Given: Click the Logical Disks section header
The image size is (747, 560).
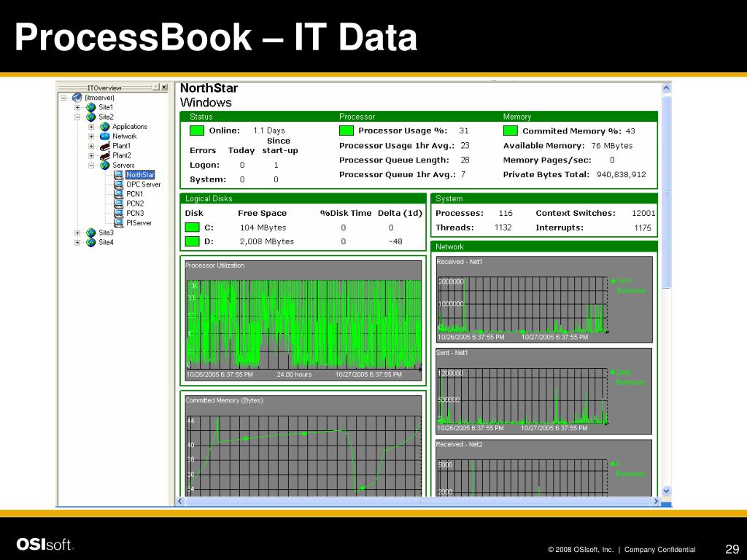Looking at the screenshot, I should [303, 198].
